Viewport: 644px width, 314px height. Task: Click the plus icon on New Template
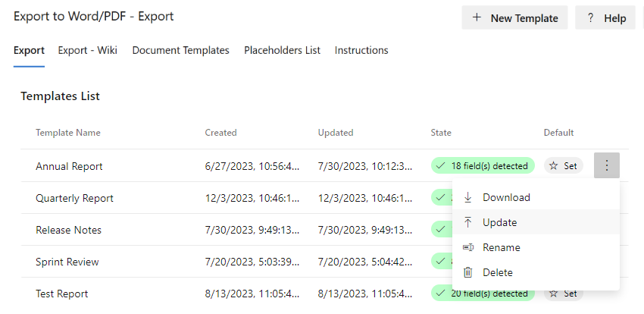pos(476,18)
